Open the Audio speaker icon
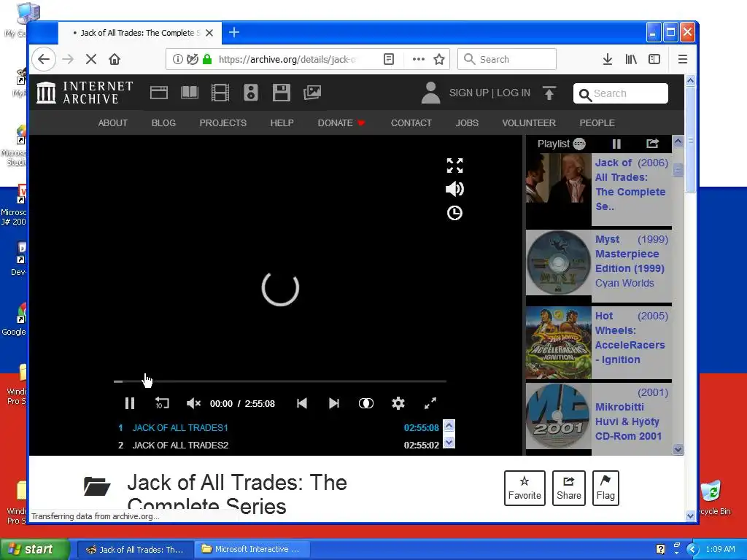 251,93
